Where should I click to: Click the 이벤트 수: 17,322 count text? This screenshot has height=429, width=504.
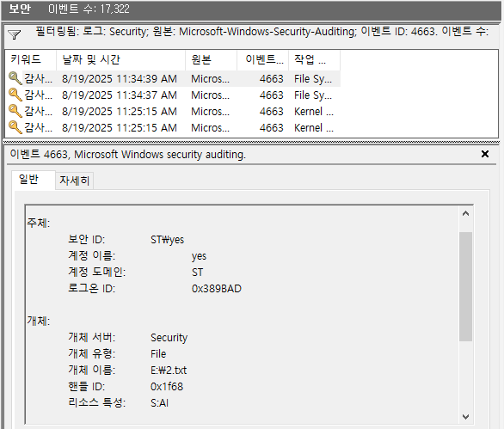point(89,9)
